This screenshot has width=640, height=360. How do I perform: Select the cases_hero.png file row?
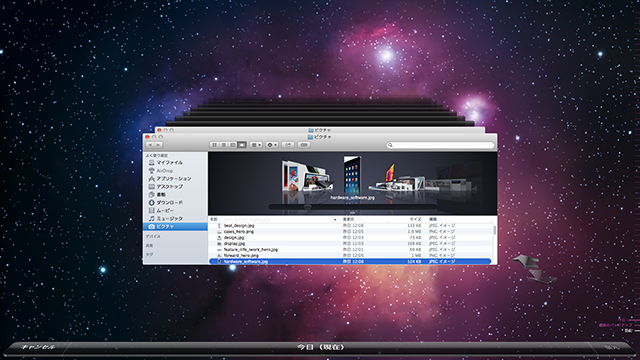[x=351, y=231]
